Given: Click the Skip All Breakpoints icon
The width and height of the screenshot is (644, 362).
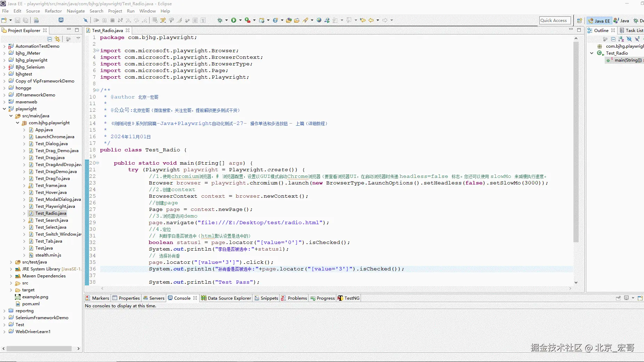Looking at the screenshot, I should [x=86, y=20].
